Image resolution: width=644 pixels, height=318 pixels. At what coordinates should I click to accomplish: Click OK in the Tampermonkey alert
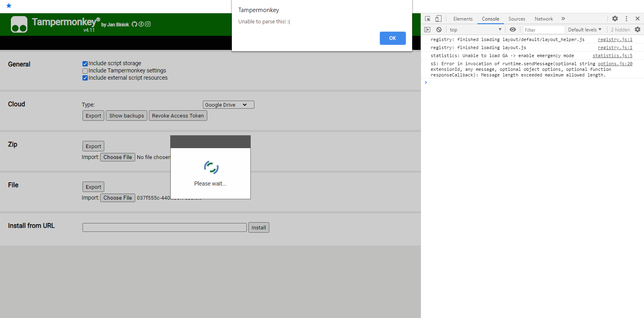point(392,38)
